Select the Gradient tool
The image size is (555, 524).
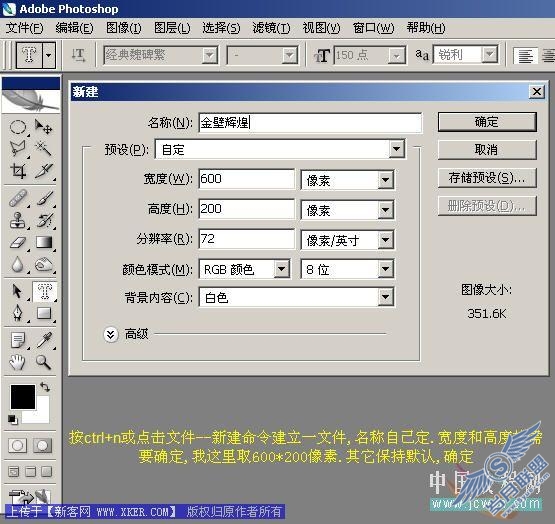[x=44, y=243]
